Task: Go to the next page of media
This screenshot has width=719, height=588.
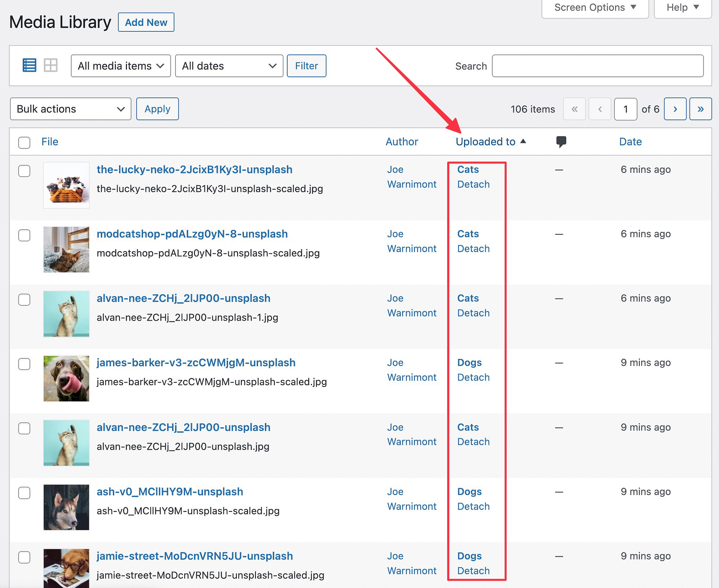Action: click(675, 109)
